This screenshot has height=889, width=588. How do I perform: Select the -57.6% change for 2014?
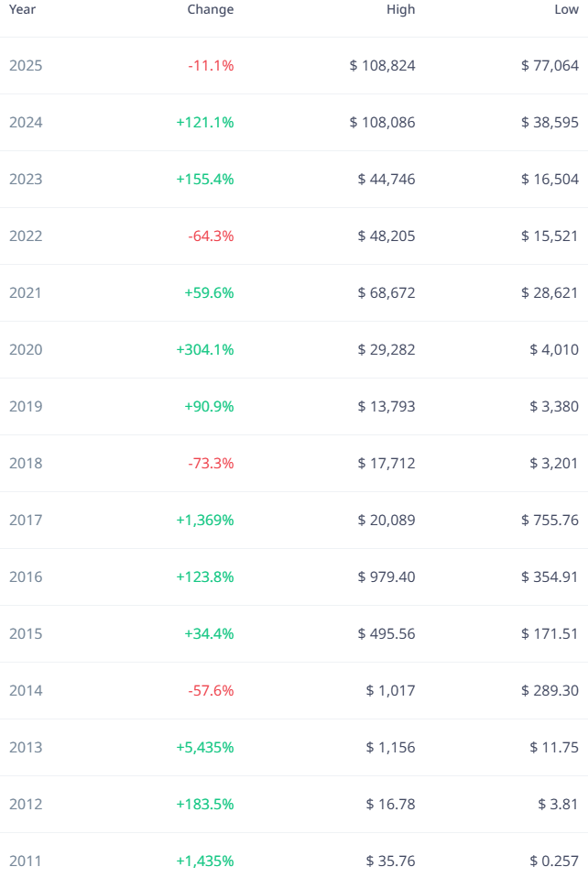coord(211,690)
